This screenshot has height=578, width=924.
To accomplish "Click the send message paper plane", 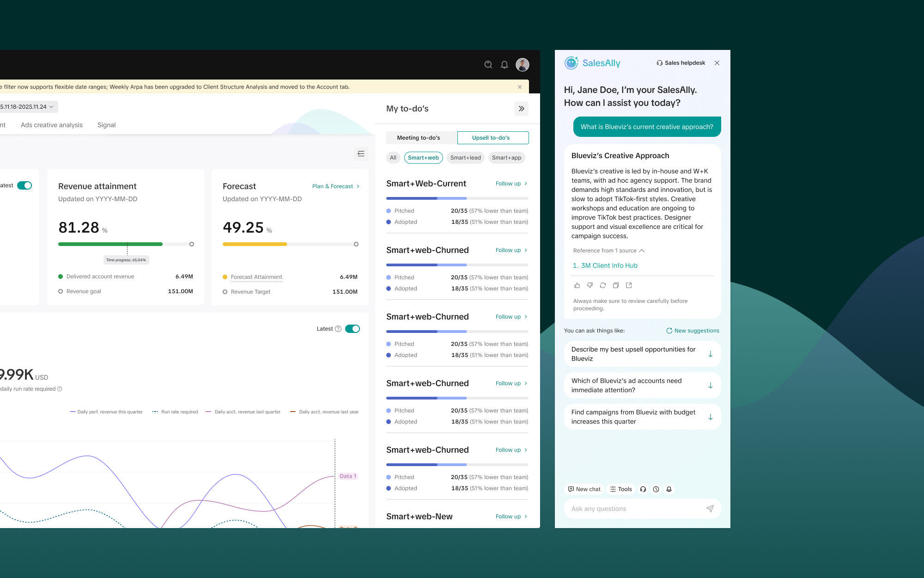I will [710, 509].
